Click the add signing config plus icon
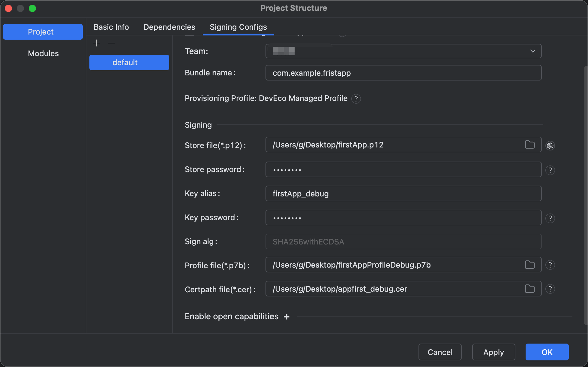Screen dimensions: 588x367 pyautogui.click(x=97, y=43)
